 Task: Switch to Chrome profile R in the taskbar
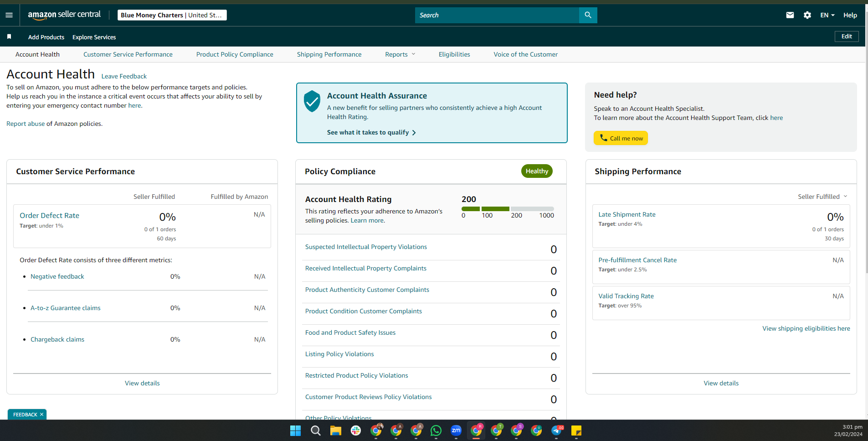point(477,430)
